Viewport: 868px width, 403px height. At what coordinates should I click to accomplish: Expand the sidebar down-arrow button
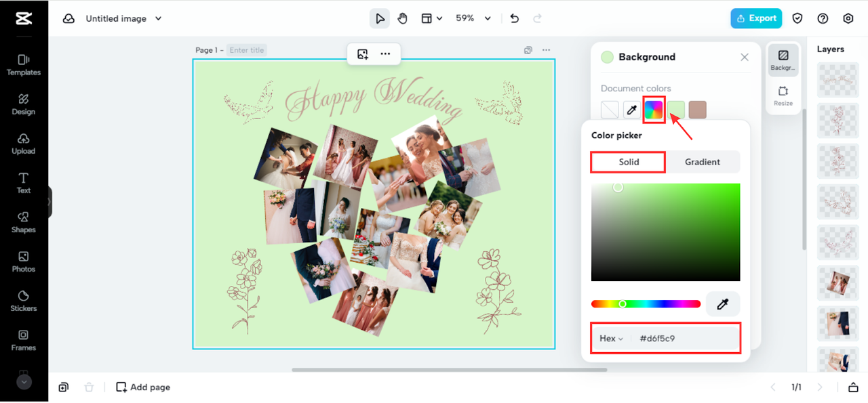click(24, 382)
